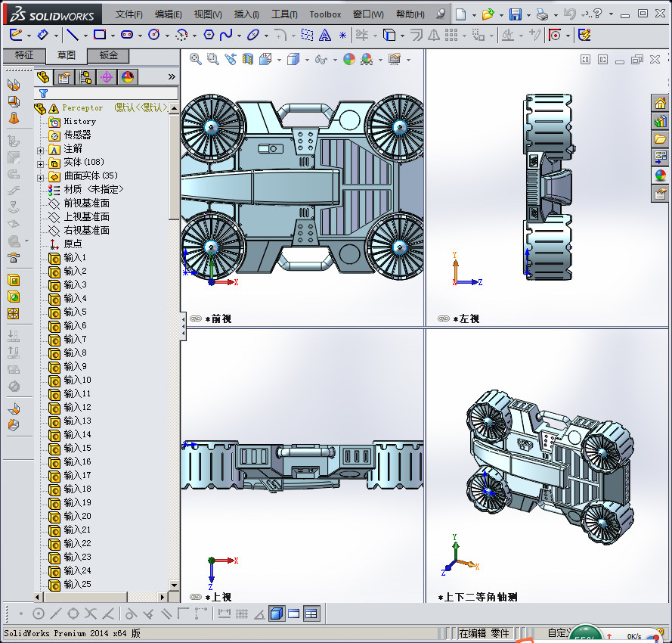Viewport: 672px width, 643px height.
Task: Toggle the four-view viewport layout button
Action: [311, 613]
